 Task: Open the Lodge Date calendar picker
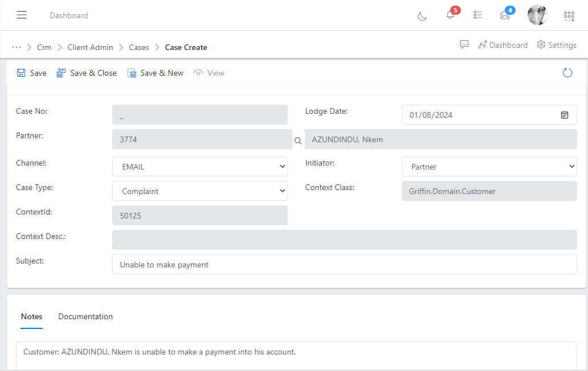click(565, 114)
